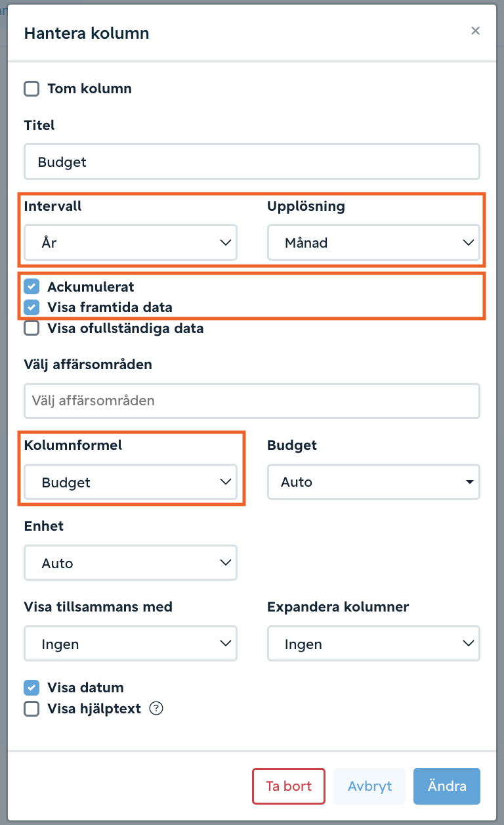Click the Avbryt button
Image resolution: width=504 pixels, height=825 pixels.
(x=369, y=786)
